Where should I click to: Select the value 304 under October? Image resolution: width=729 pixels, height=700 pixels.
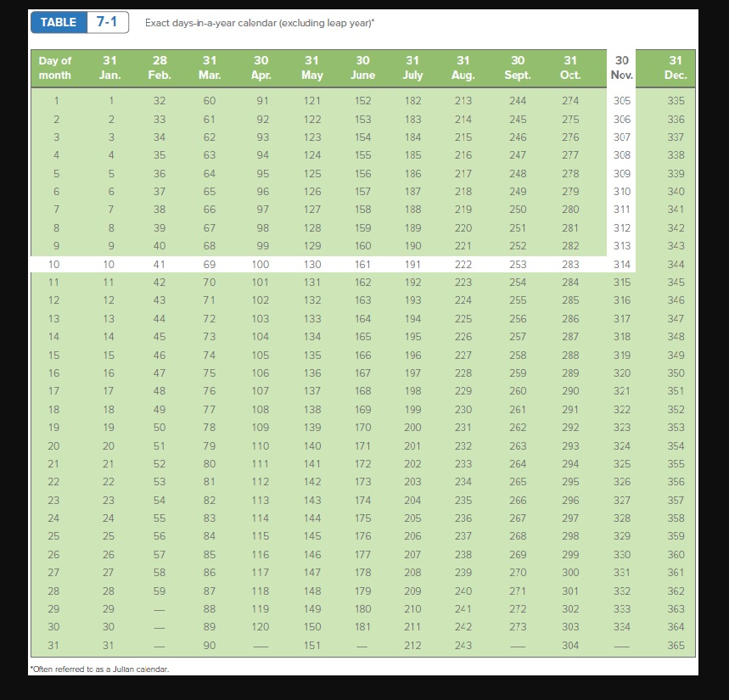[570, 646]
